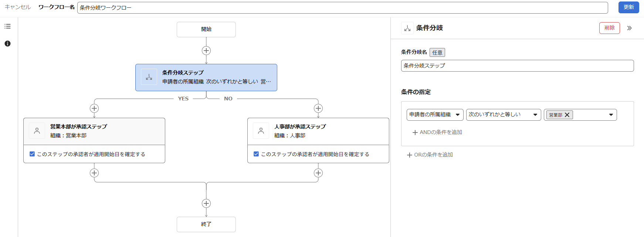644x237 pixels.
Task: Add step on NO branch above 人事部が承認ステップ
Action: (x=318, y=108)
